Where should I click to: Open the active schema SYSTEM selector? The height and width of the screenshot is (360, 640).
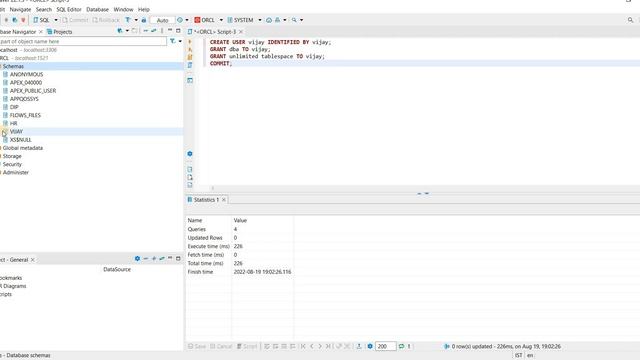coord(244,20)
